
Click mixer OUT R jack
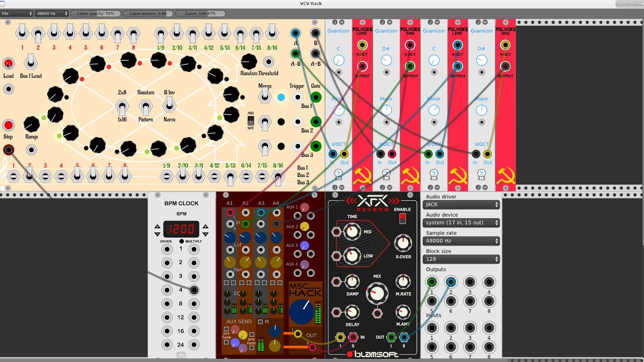pyautogui.click(x=312, y=347)
